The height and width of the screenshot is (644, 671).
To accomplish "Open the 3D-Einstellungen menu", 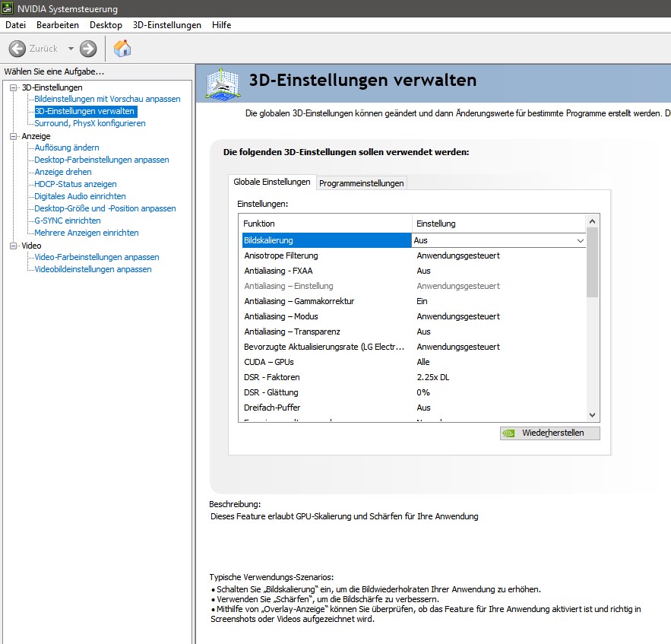I will (x=167, y=25).
